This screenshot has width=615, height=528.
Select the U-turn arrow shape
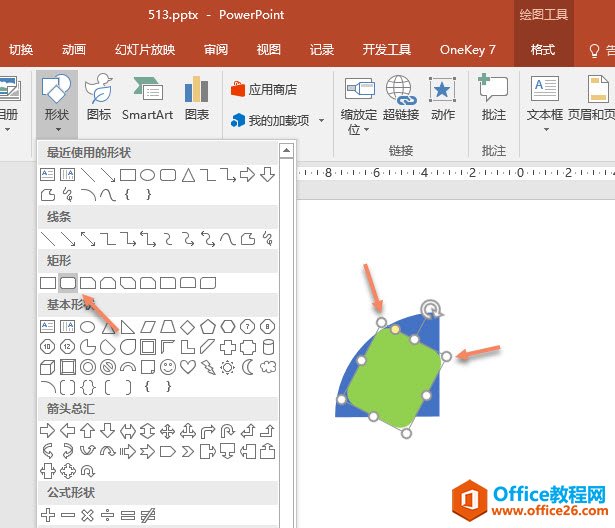[x=227, y=431]
